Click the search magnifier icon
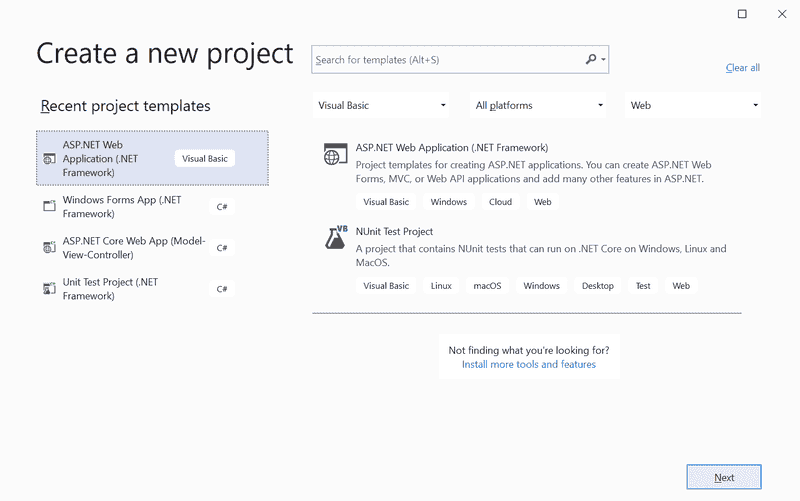The width and height of the screenshot is (800, 501). click(591, 59)
